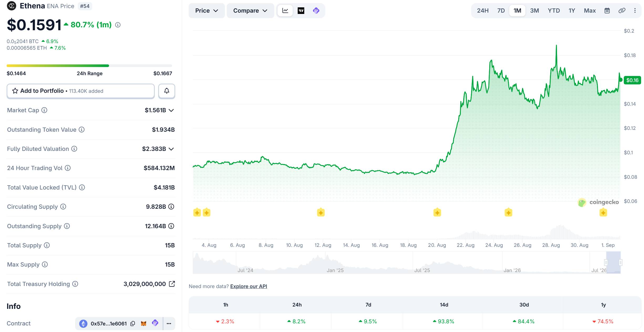Screen dimensions: 644x332
Task: Click the MetaMask fox icon
Action: point(143,324)
